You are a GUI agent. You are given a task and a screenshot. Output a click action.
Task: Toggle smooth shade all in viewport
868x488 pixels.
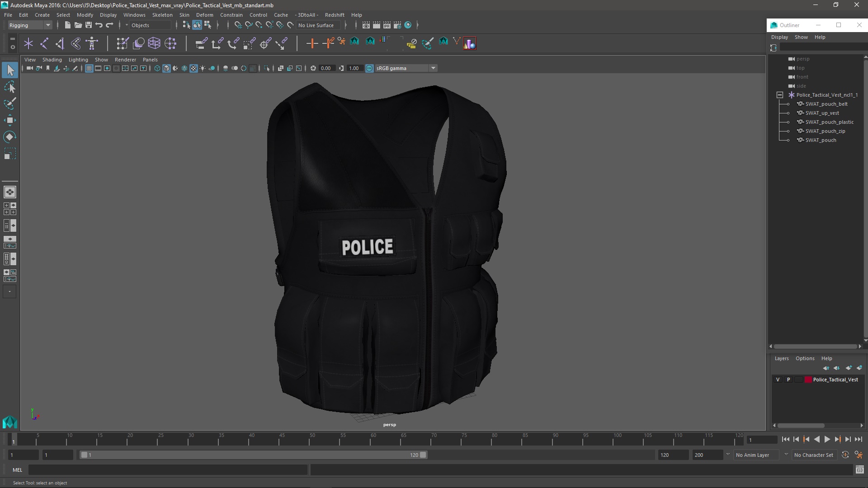pos(166,68)
